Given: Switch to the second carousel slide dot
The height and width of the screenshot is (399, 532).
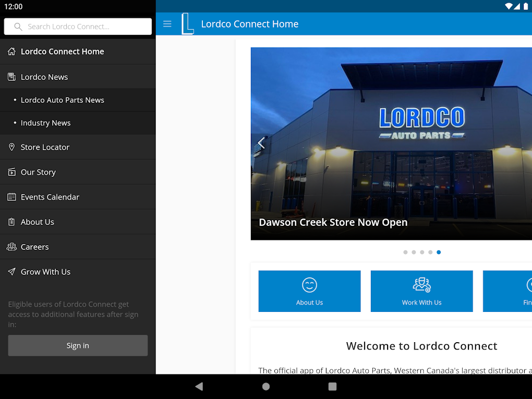Looking at the screenshot, I should [414, 252].
